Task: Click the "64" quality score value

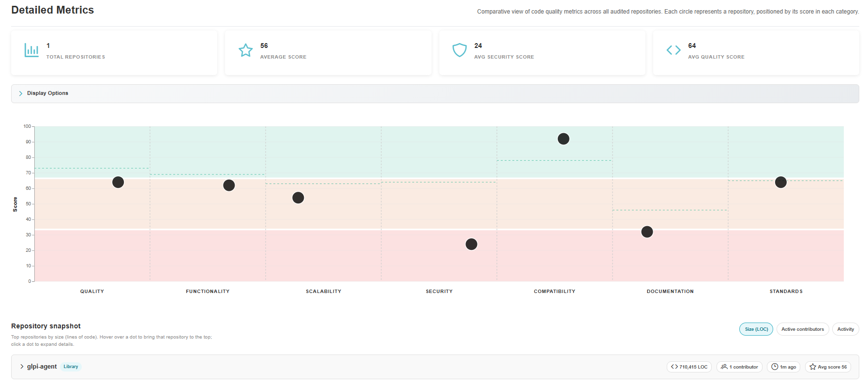Action: tap(692, 46)
